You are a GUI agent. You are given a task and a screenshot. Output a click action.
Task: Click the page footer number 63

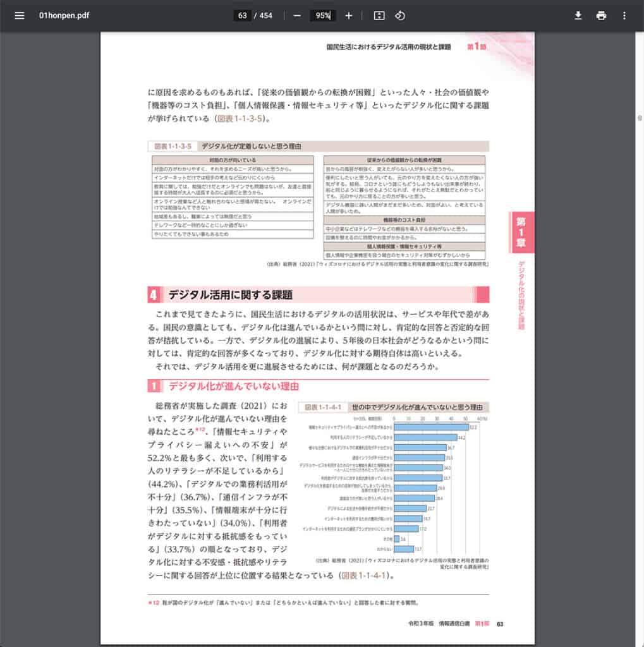tap(500, 624)
